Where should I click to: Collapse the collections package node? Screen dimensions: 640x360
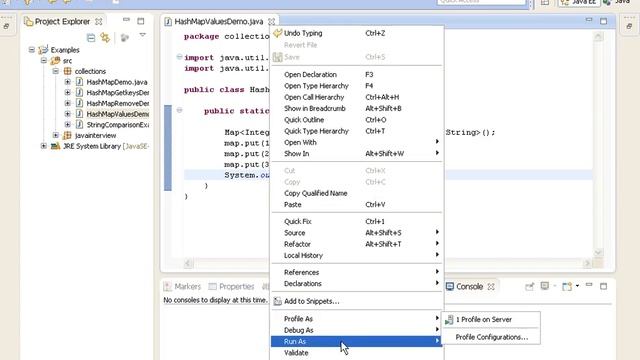tap(56, 71)
